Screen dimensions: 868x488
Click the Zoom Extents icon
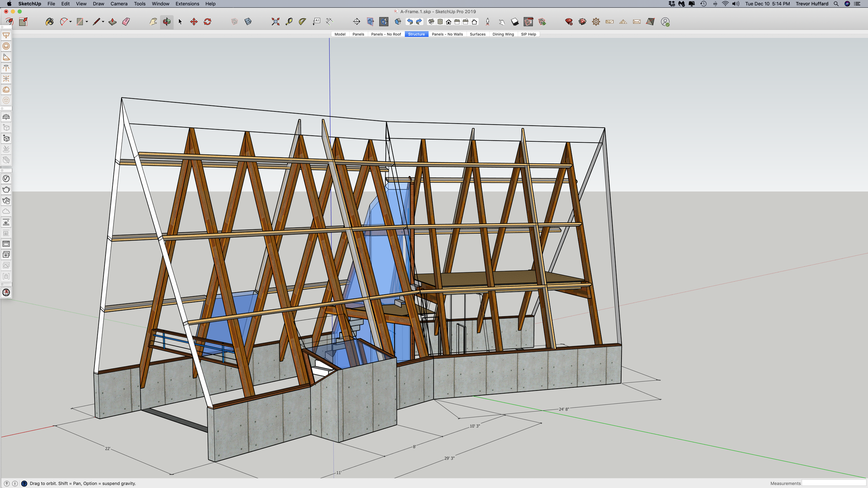[x=275, y=22]
